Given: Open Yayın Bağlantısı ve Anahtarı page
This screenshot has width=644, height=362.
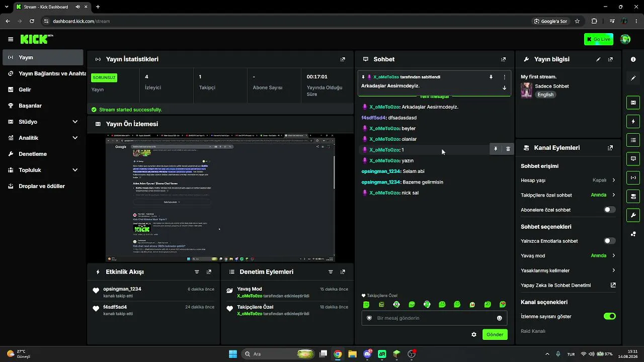Looking at the screenshot, I should click(x=43, y=73).
